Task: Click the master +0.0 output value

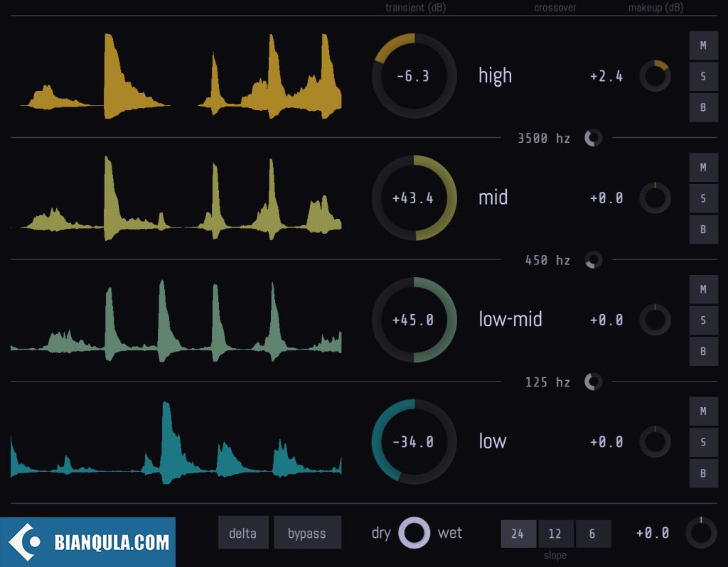Action: [x=653, y=533]
